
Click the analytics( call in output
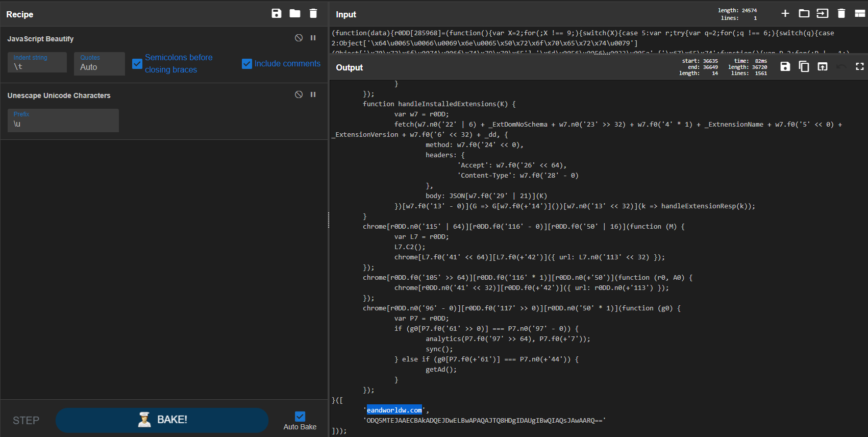coord(443,339)
